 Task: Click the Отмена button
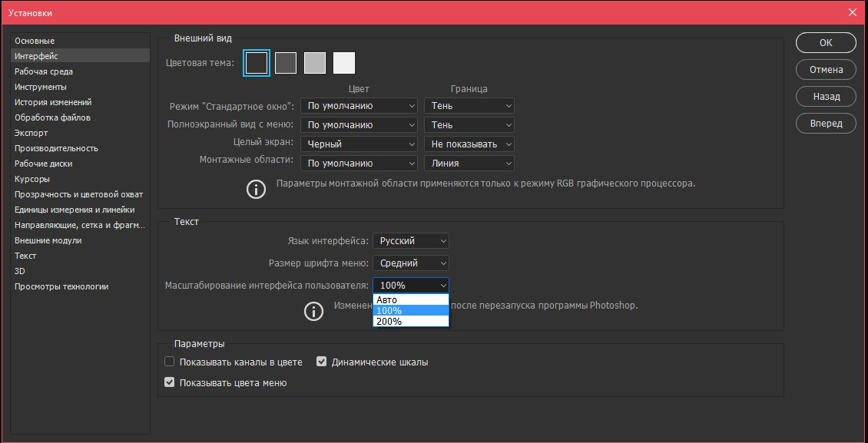tap(826, 70)
